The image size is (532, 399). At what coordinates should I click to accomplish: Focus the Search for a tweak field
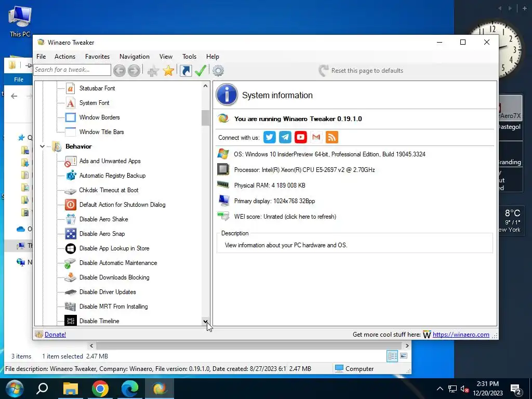click(72, 70)
